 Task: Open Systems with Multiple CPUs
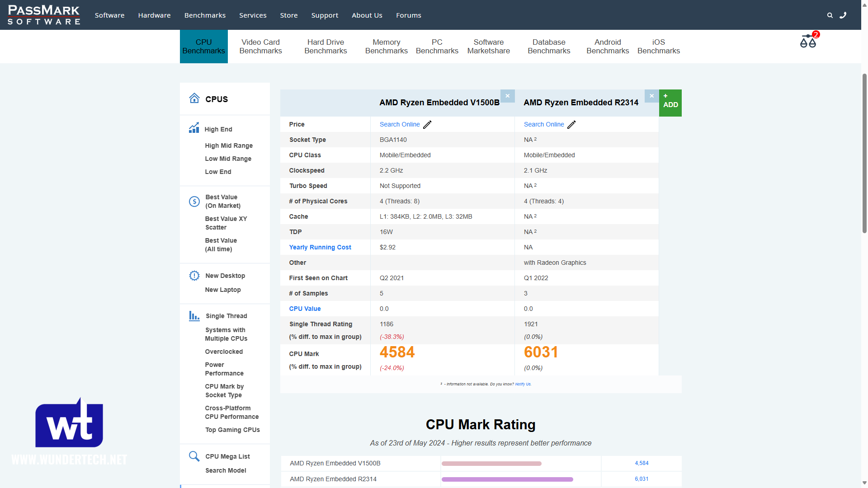pyautogui.click(x=226, y=334)
